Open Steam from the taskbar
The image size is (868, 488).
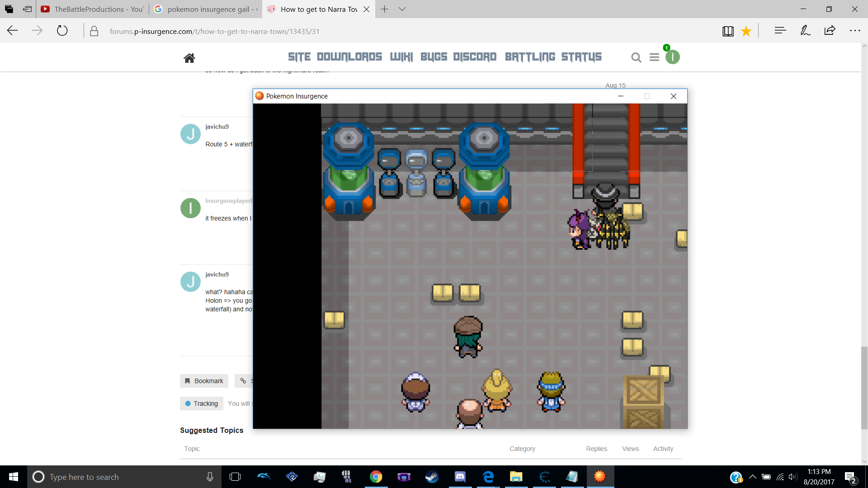(432, 477)
